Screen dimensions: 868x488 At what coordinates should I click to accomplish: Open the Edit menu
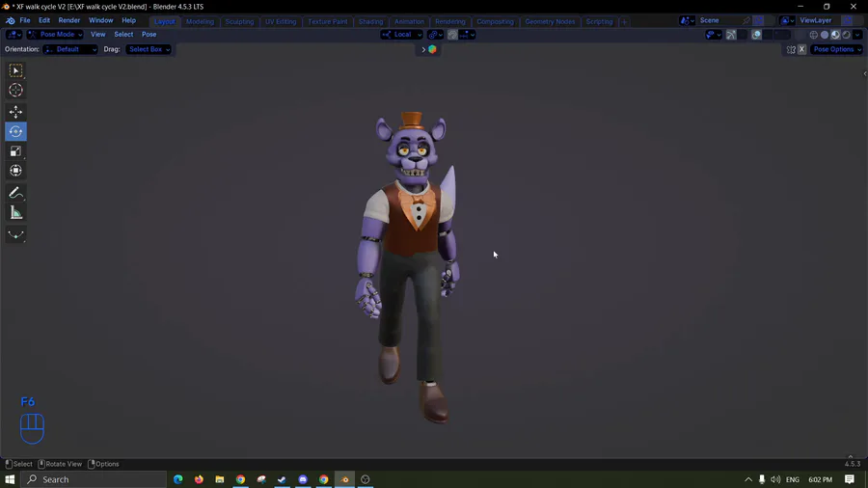[43, 20]
